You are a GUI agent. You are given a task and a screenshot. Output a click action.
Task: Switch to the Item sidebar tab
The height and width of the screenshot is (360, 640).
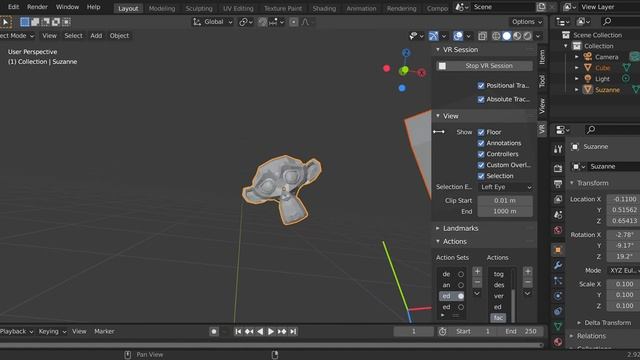point(542,57)
